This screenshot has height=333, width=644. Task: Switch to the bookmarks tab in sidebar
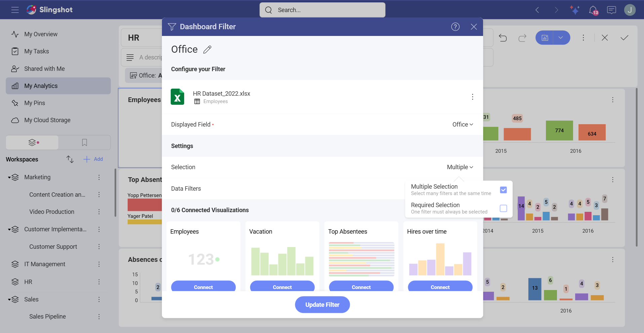84,143
